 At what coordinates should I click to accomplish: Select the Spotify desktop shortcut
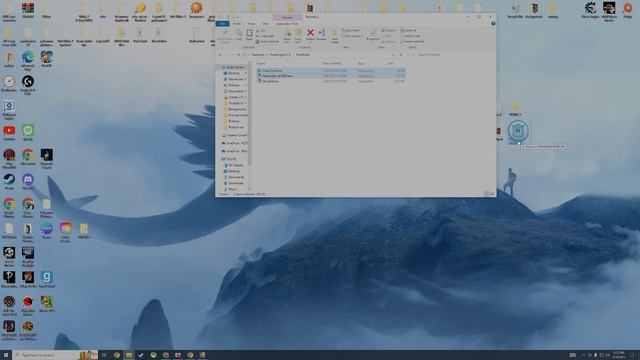[28, 133]
